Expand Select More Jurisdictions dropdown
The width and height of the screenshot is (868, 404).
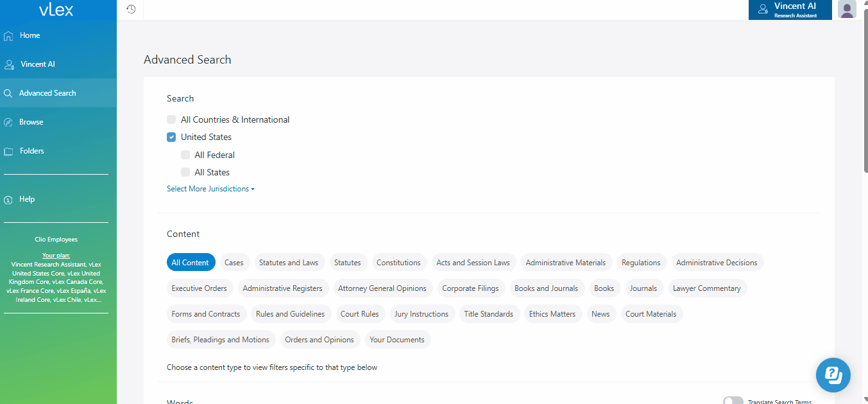pyautogui.click(x=210, y=189)
